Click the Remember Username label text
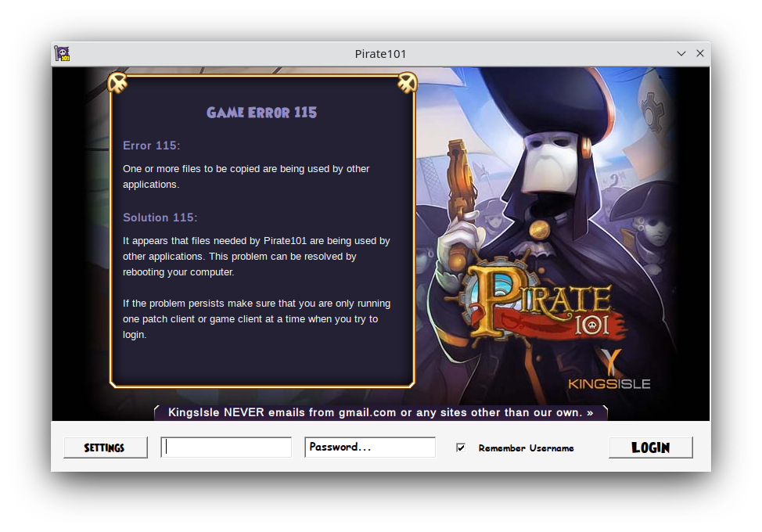762x532 pixels. (526, 448)
